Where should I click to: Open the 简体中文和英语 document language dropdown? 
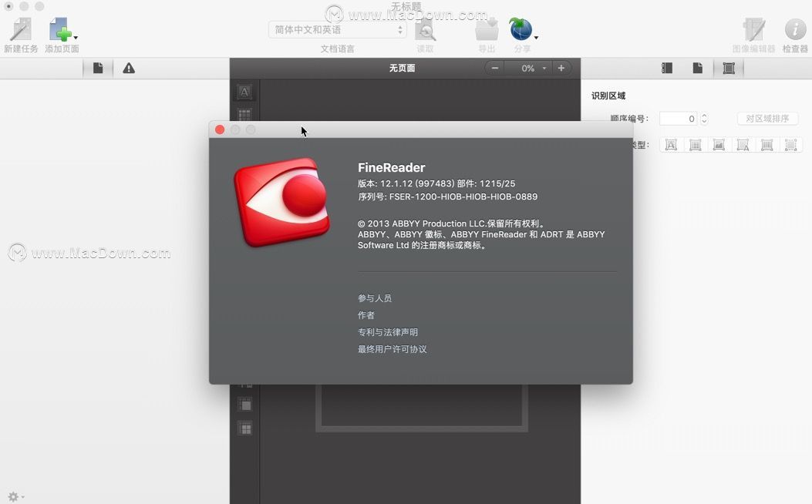tap(337, 29)
